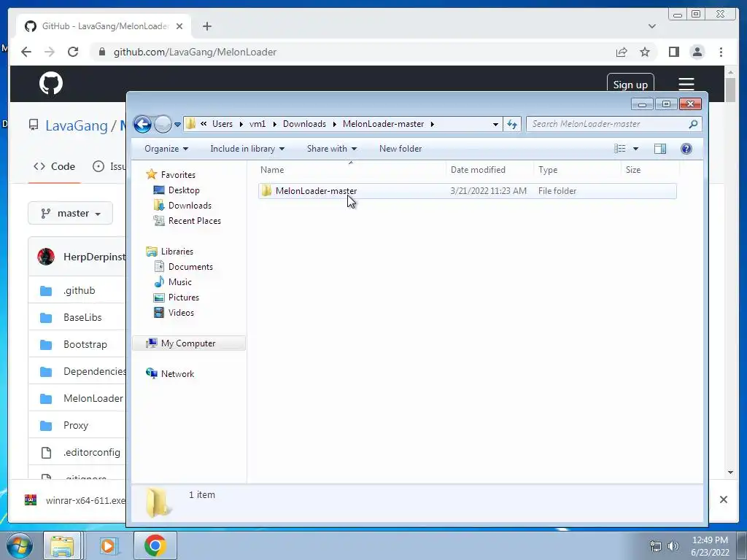Click the MelonLoader-master folder icon in list
This screenshot has width=747, height=560.
coord(266,191)
